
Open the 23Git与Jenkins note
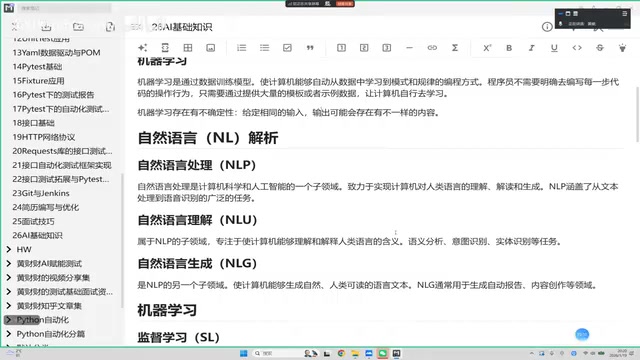tap(41, 193)
